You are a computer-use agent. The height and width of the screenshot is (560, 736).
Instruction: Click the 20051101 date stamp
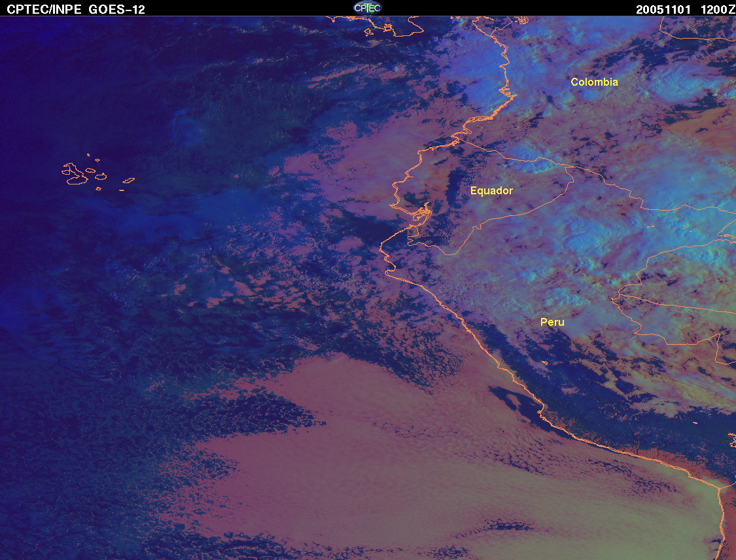click(663, 9)
